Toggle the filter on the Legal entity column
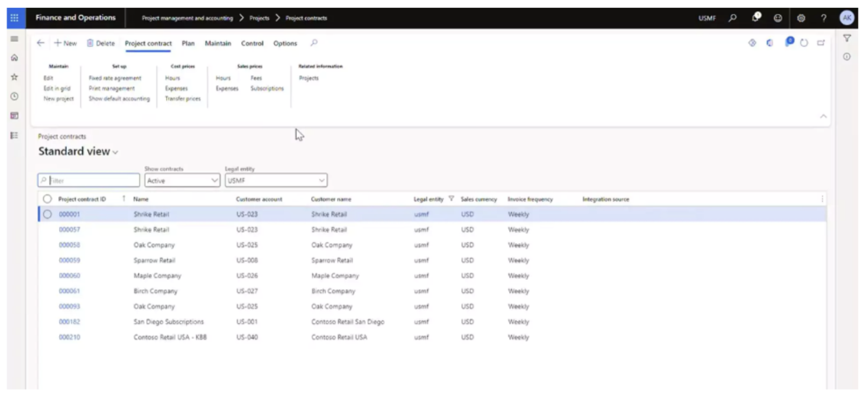 (x=451, y=199)
